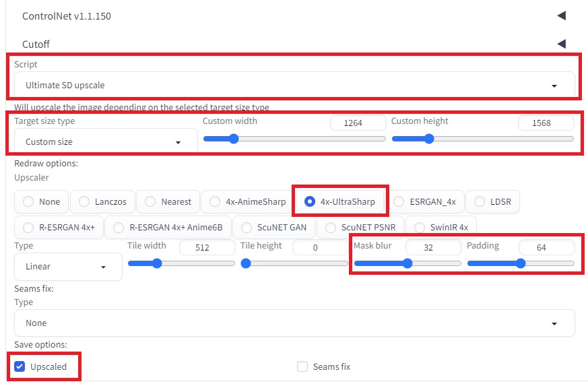This screenshot has width=588, height=390.
Task: Uncheck the Upscaled save option
Action: point(20,366)
